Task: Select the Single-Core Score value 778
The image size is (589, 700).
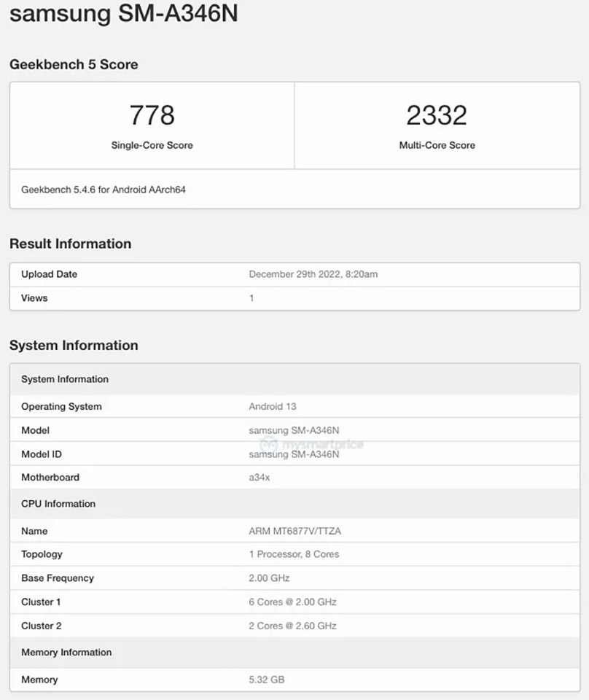Action: tap(151, 114)
